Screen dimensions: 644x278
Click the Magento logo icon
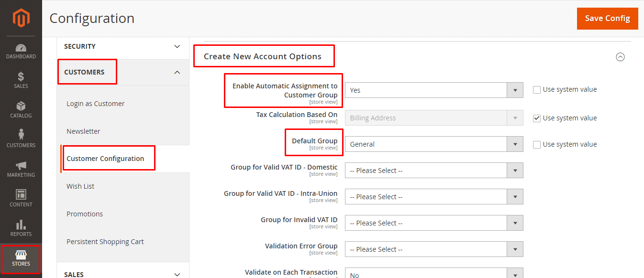21,18
